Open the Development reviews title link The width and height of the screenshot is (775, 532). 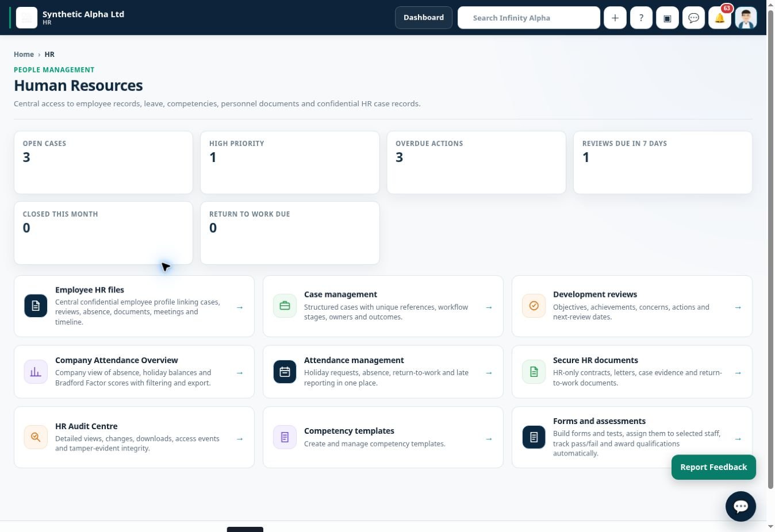tap(595, 295)
